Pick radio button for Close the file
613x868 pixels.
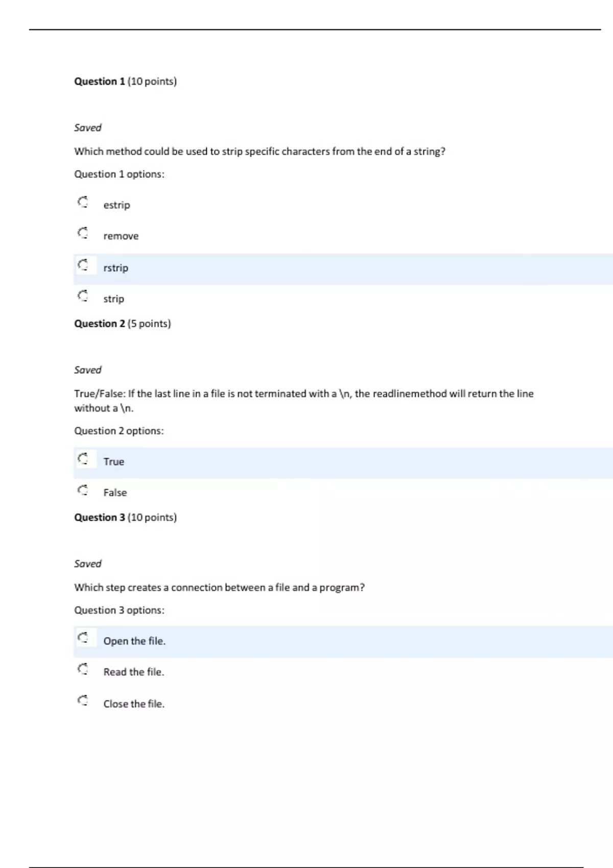(83, 701)
